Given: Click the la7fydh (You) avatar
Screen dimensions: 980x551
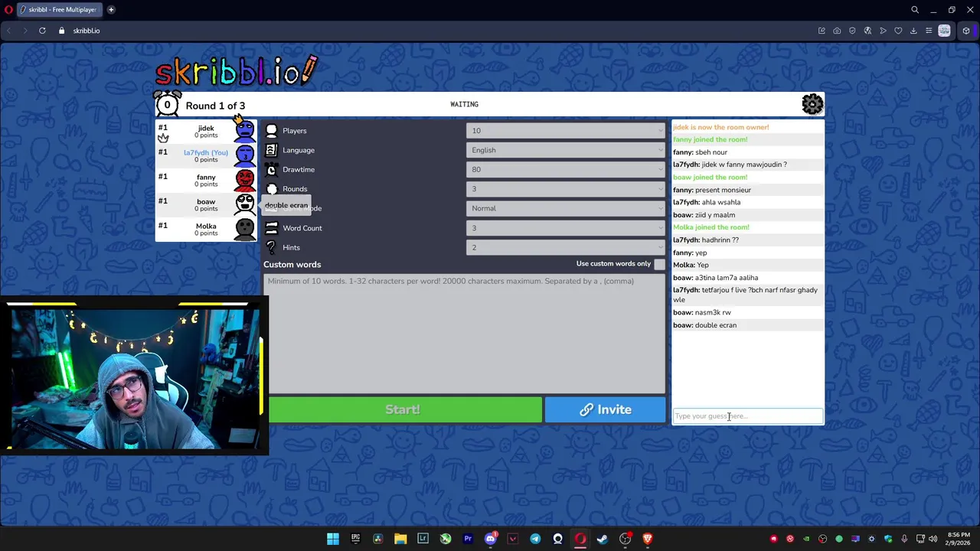Looking at the screenshot, I should pos(244,155).
